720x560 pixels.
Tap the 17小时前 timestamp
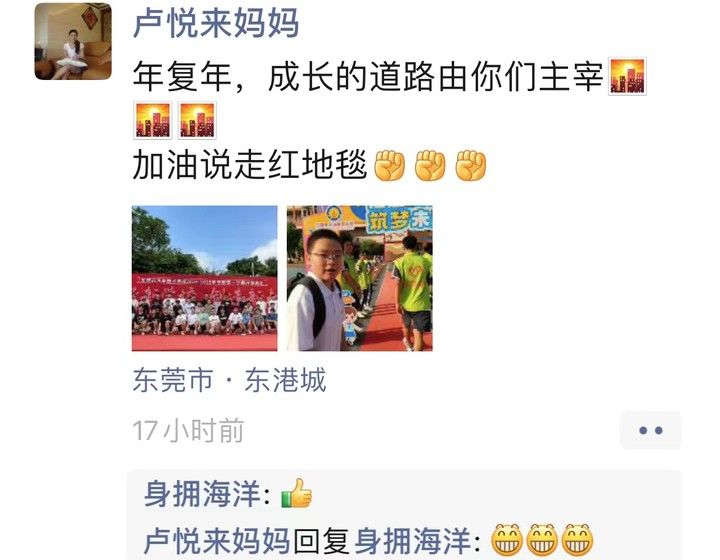(x=188, y=431)
